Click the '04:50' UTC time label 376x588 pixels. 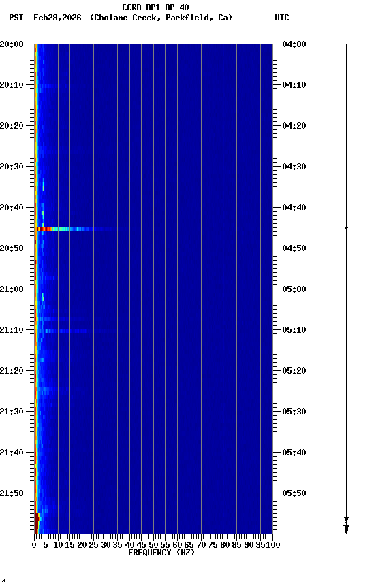click(x=294, y=248)
